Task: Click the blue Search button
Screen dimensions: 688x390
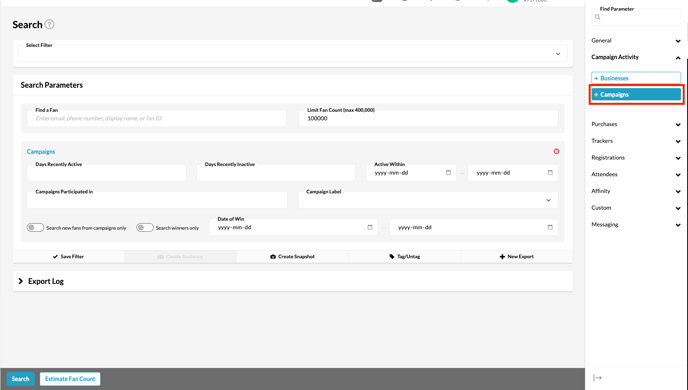Action: 20,379
